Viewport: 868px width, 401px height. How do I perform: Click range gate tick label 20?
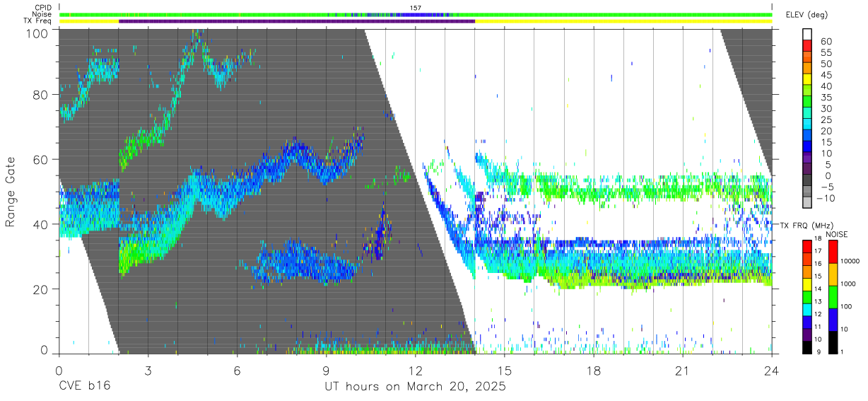tap(42, 289)
